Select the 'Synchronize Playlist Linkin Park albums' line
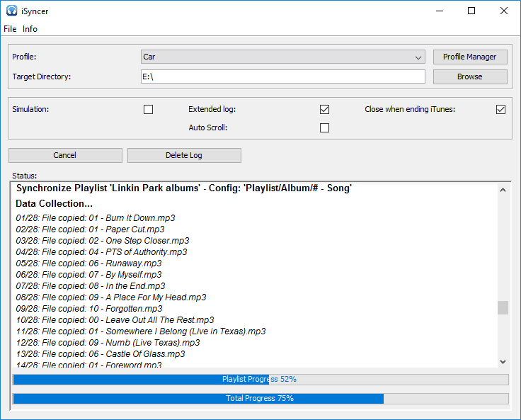The height and width of the screenshot is (420, 521). tap(184, 188)
